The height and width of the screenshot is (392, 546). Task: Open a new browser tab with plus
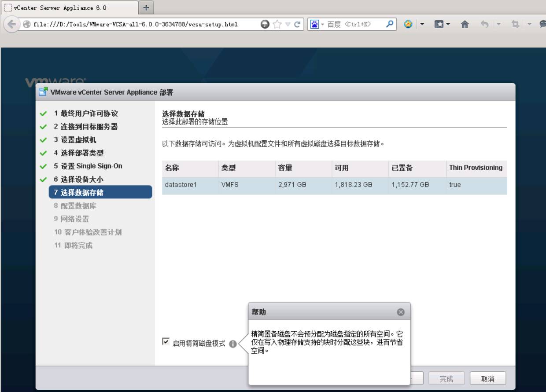tap(146, 7)
